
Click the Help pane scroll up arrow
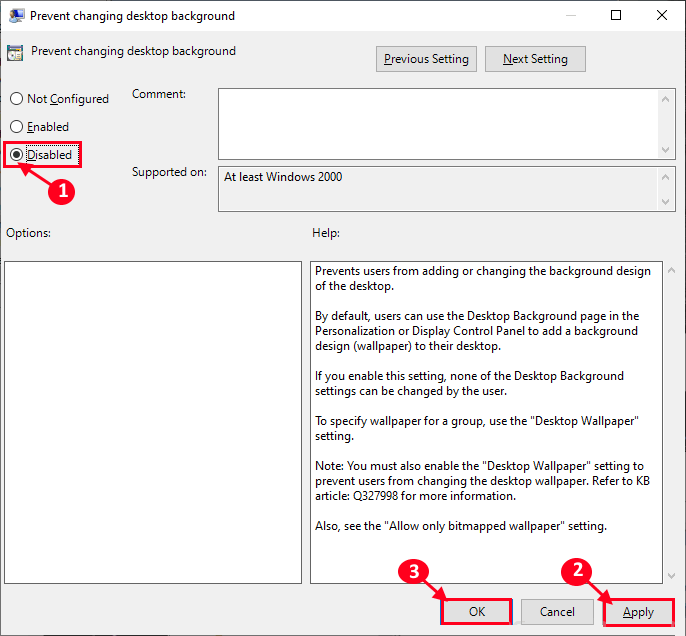click(x=672, y=270)
